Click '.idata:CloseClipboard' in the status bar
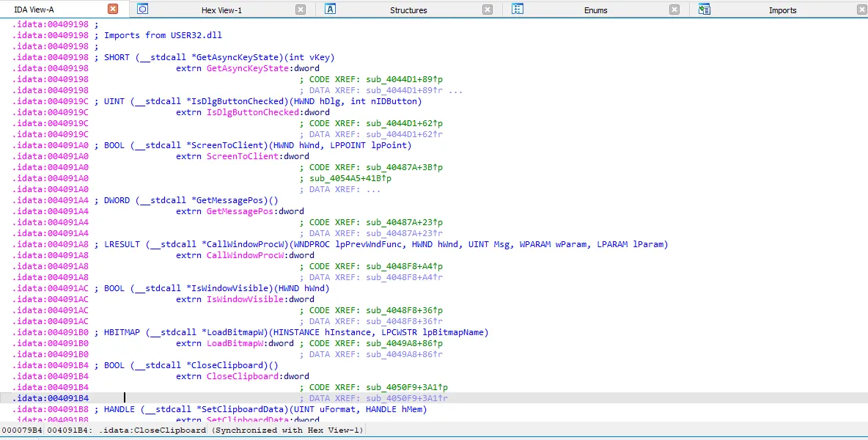 (152, 430)
